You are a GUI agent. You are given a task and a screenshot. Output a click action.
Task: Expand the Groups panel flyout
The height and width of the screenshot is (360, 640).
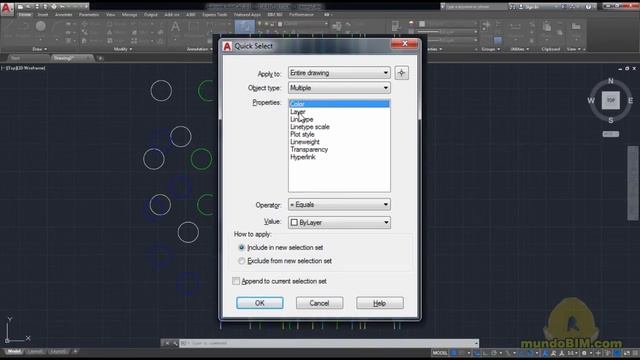tap(491, 49)
